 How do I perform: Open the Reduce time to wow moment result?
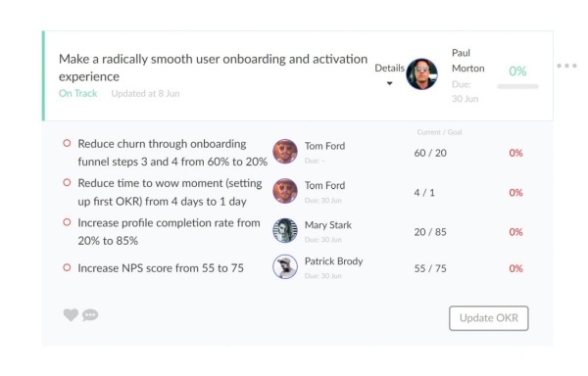tap(170, 192)
